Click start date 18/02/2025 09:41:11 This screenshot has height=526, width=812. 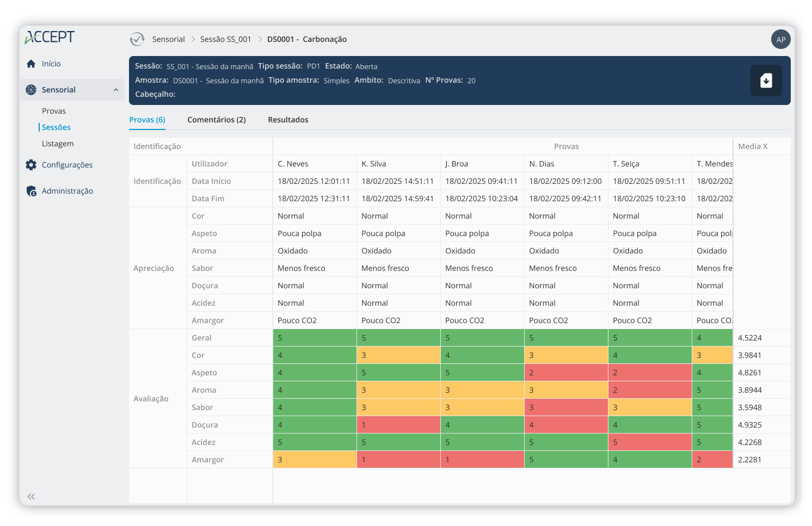point(482,181)
